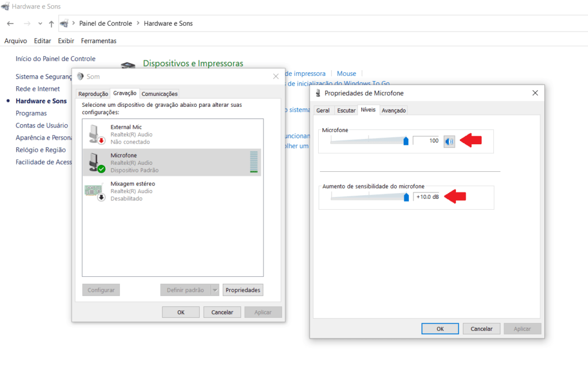This screenshot has width=588, height=374.
Task: Mute the microphone using the speaker button
Action: tap(449, 141)
